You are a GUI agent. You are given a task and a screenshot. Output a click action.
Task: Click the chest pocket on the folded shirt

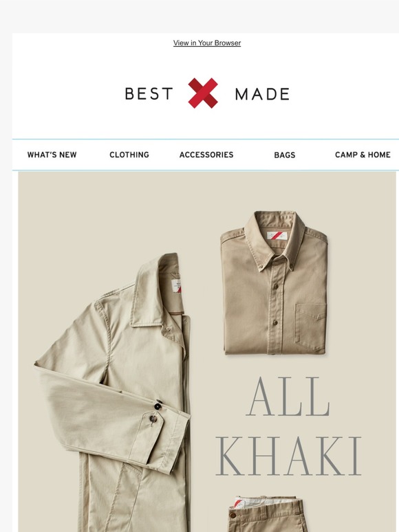tap(310, 327)
